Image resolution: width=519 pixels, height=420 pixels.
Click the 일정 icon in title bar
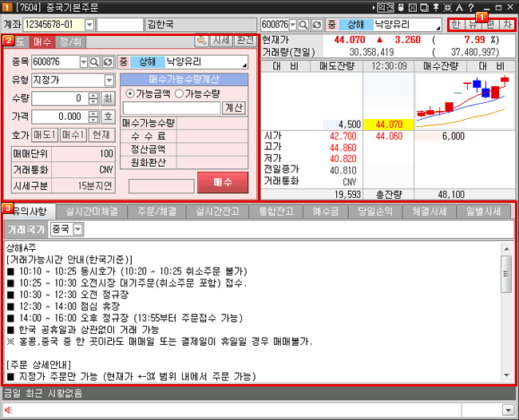tap(386, 7)
